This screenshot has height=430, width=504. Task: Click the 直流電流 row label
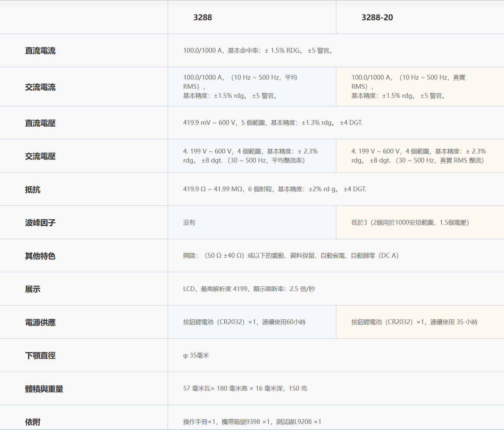tap(40, 51)
